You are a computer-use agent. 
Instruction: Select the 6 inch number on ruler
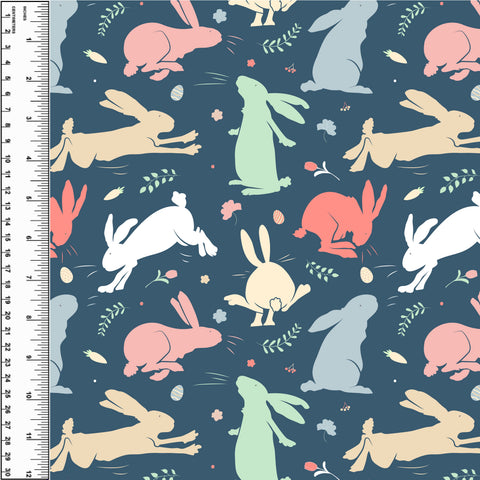tap(29, 238)
